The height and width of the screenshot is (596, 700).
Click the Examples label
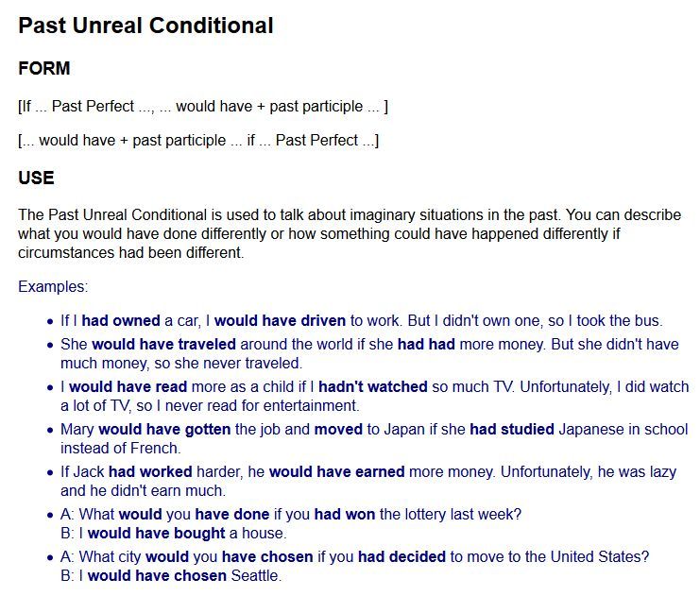[x=53, y=286]
